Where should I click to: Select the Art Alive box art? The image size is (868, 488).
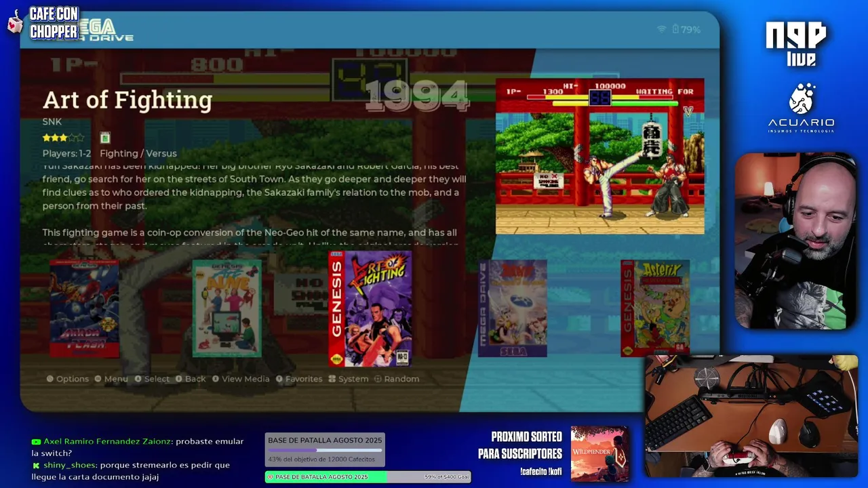click(226, 308)
